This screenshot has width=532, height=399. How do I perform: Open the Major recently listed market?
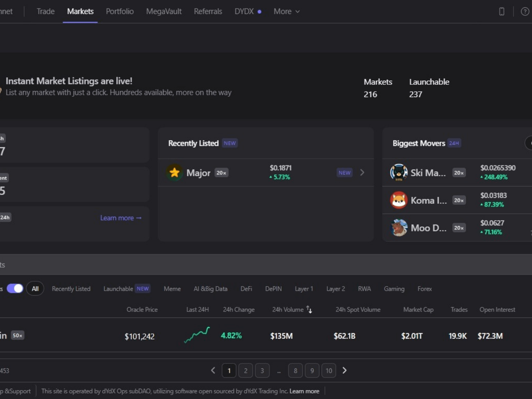(x=266, y=173)
